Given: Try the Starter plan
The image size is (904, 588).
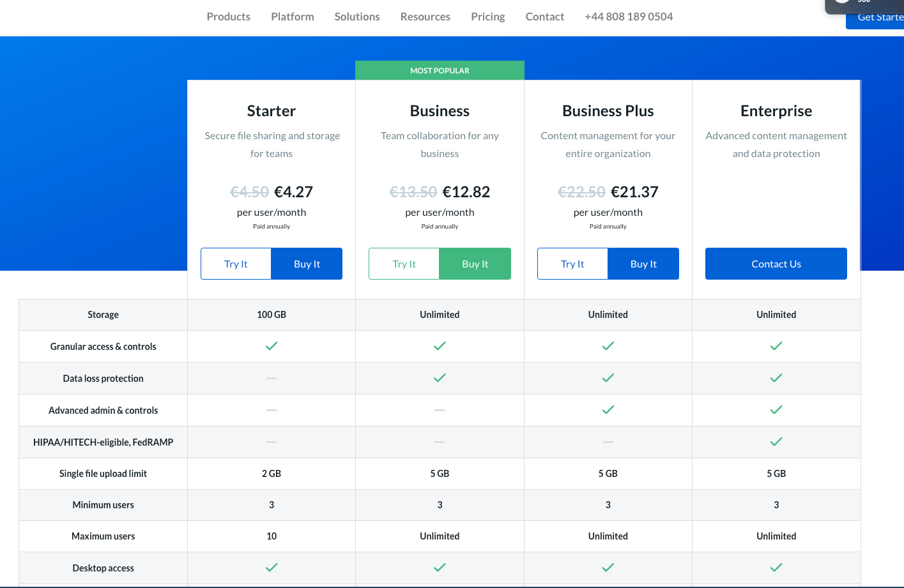Looking at the screenshot, I should point(235,263).
